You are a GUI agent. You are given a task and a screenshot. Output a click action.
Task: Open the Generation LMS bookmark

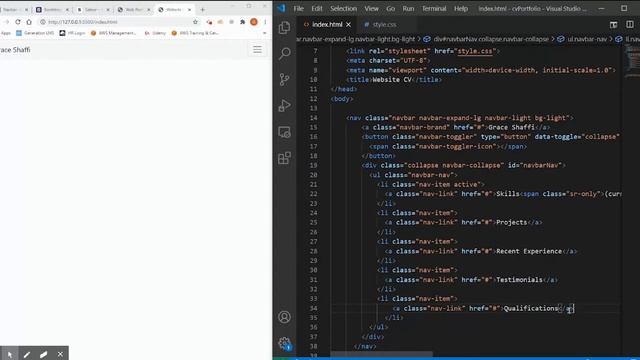(x=35, y=33)
